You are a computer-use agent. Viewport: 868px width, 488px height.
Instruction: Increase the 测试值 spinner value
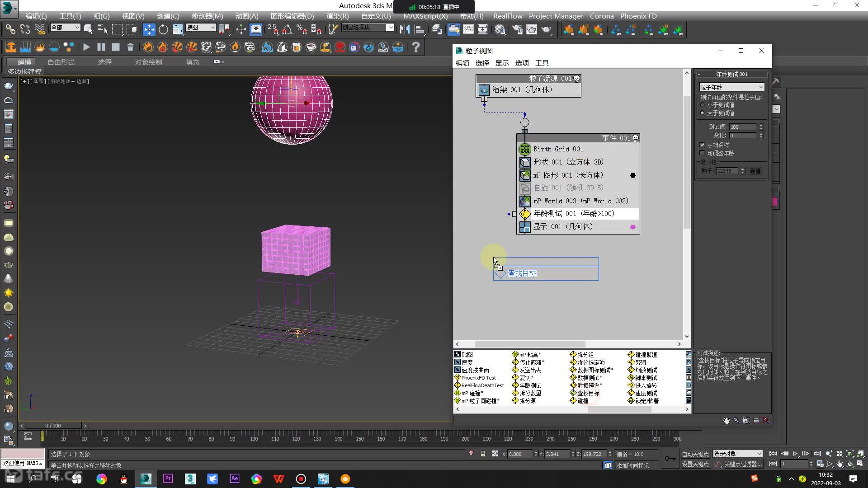click(761, 125)
